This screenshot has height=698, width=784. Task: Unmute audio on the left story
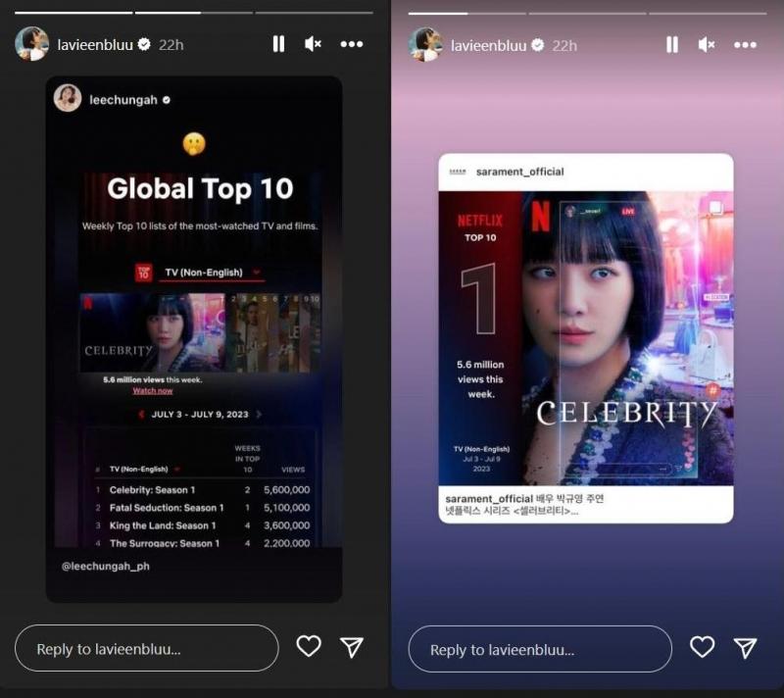tap(314, 44)
